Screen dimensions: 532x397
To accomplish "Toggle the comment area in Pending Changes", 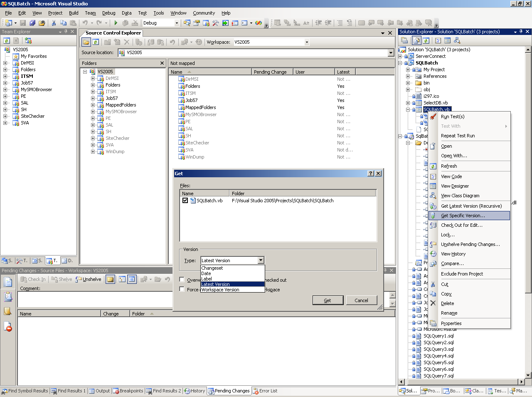I will (110, 279).
